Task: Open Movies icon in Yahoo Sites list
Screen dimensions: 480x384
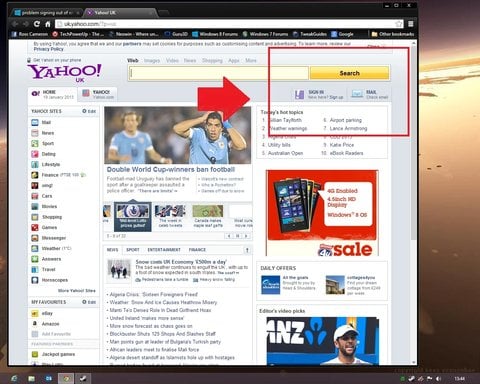Action: point(35,206)
